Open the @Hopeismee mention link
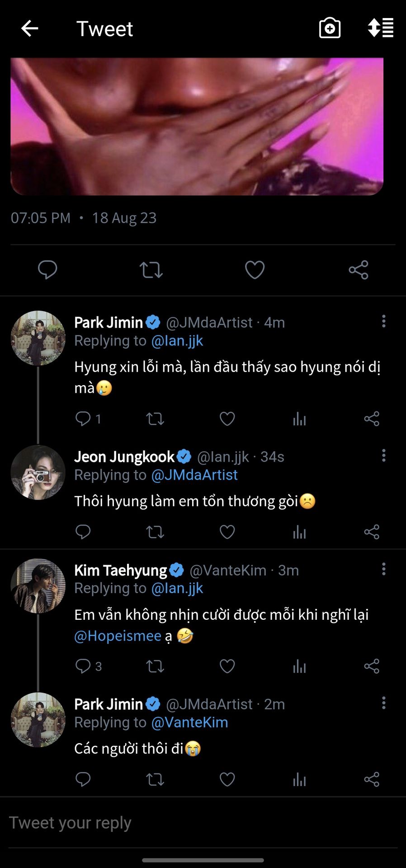406x868 pixels. [118, 636]
